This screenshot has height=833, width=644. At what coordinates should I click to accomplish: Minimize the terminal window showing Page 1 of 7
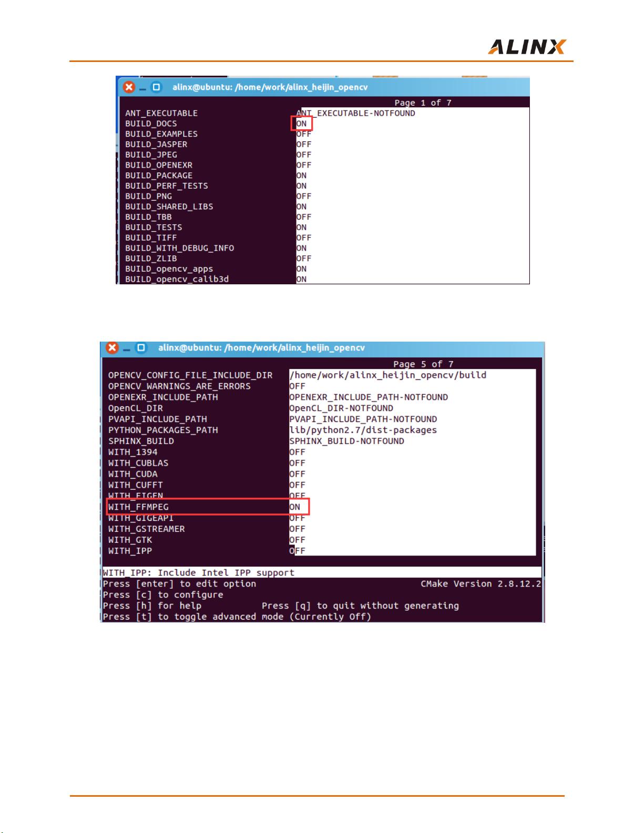pyautogui.click(x=143, y=88)
